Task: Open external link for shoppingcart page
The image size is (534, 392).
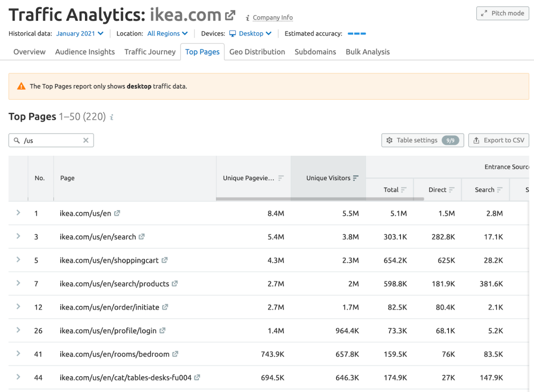Action: click(x=164, y=260)
